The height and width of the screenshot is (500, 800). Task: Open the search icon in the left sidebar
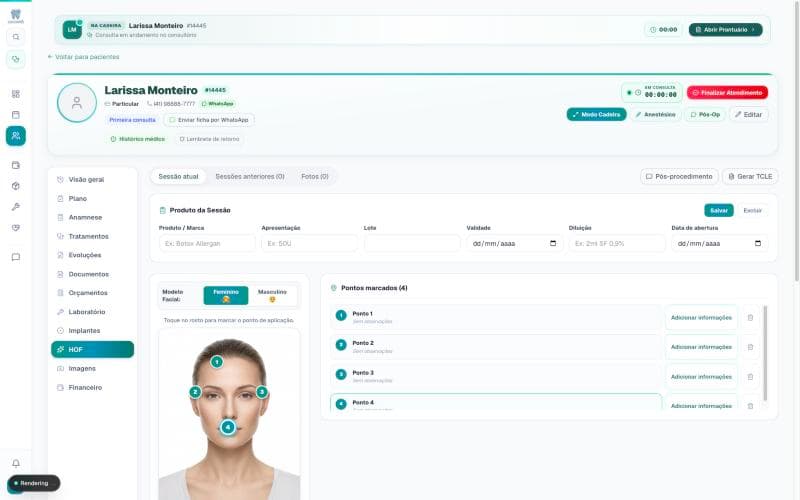click(16, 37)
